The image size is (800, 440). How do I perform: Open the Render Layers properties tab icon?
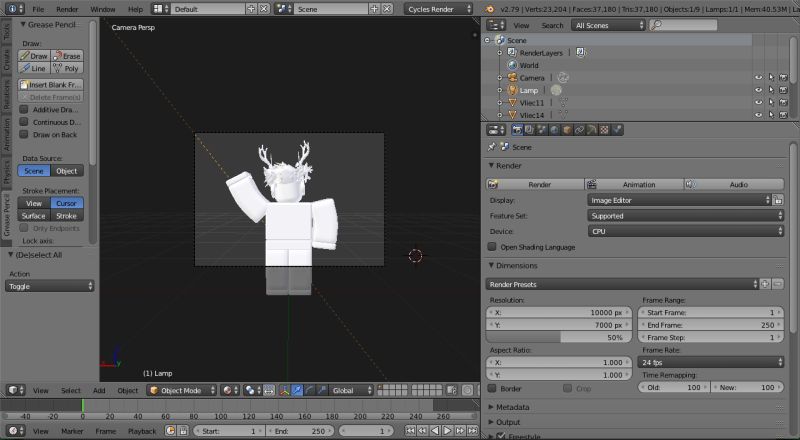529,130
